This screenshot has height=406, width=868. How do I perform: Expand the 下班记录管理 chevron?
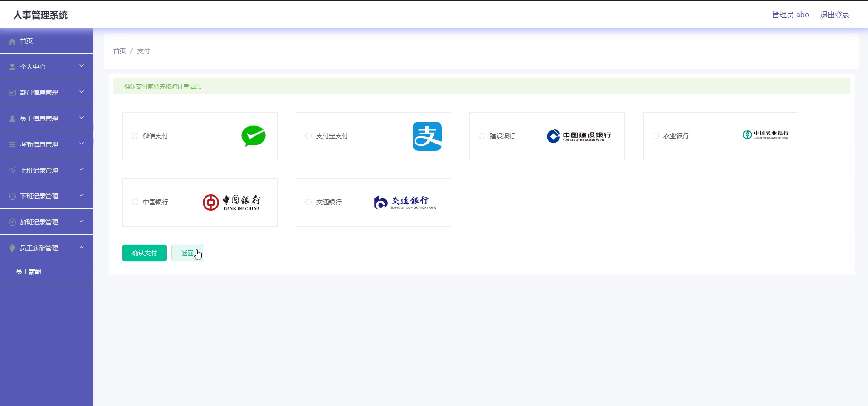[81, 195]
